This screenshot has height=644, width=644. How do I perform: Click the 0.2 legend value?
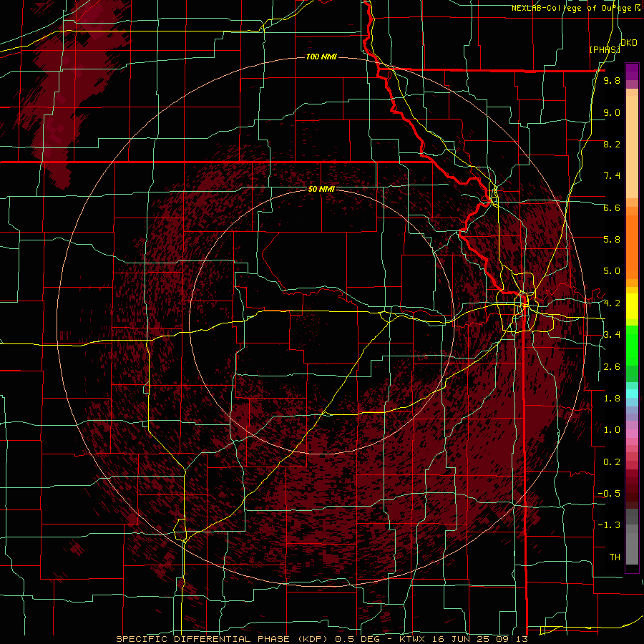(x=612, y=462)
